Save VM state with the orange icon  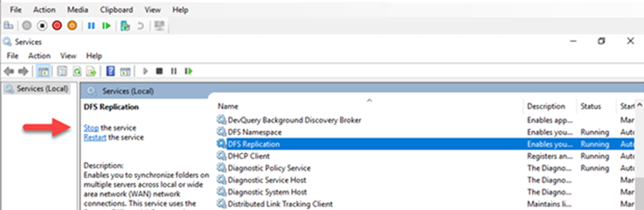(72, 26)
